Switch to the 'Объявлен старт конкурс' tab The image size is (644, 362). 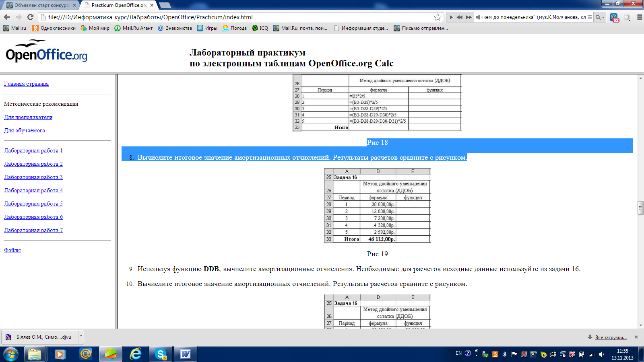point(40,5)
